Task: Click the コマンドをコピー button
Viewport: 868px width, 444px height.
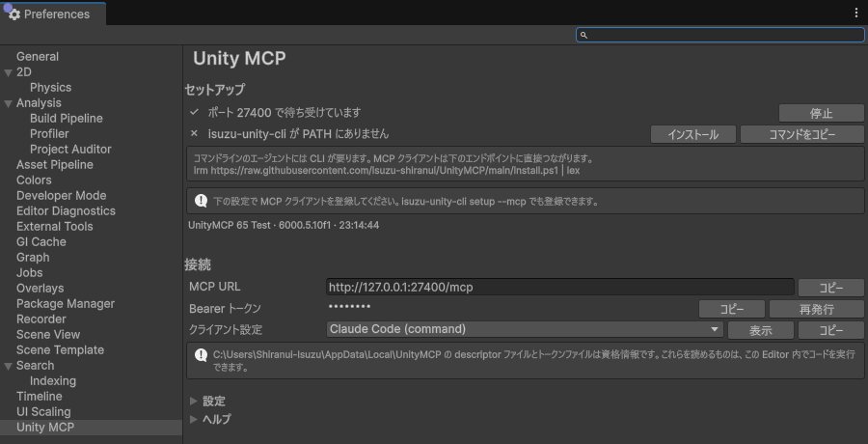Action: [802, 135]
